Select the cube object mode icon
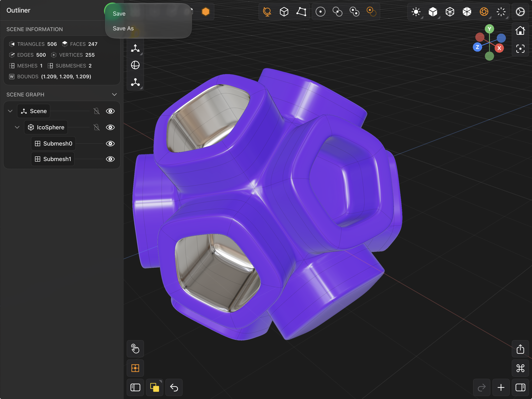This screenshot has width=532, height=399. point(284,12)
